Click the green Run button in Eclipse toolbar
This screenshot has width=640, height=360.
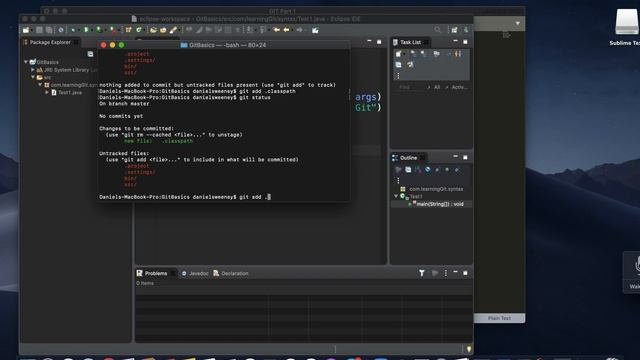[x=87, y=30]
